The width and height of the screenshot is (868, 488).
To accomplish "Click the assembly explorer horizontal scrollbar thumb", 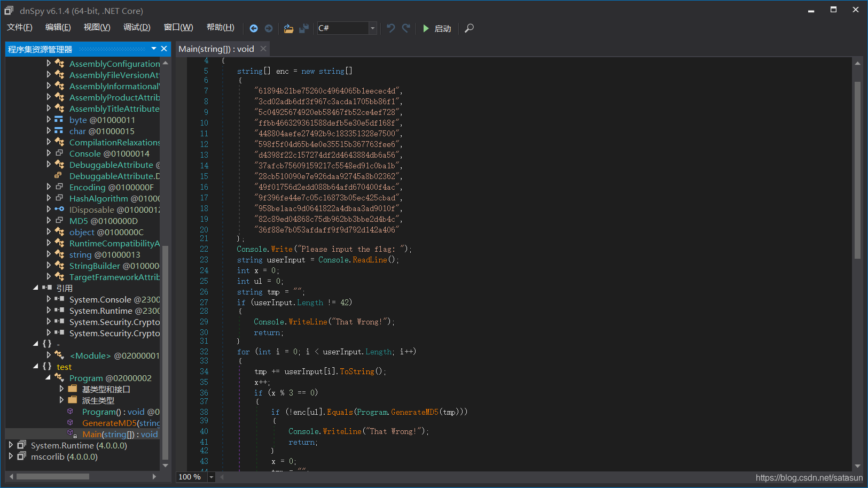I will 53,476.
